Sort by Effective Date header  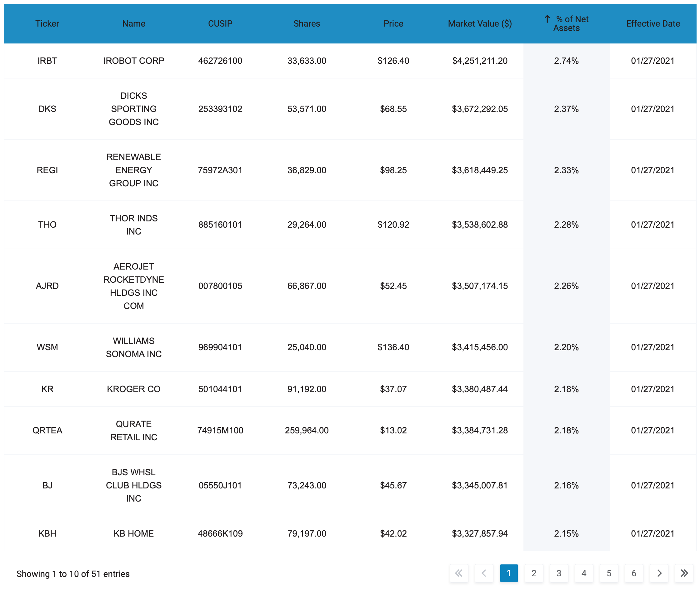[653, 23]
